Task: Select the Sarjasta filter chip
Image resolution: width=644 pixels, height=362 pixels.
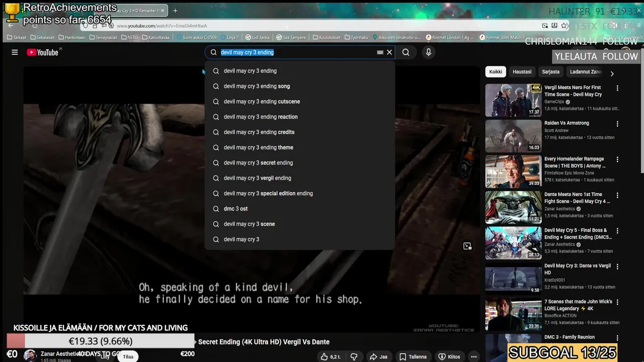Action: [550, 72]
